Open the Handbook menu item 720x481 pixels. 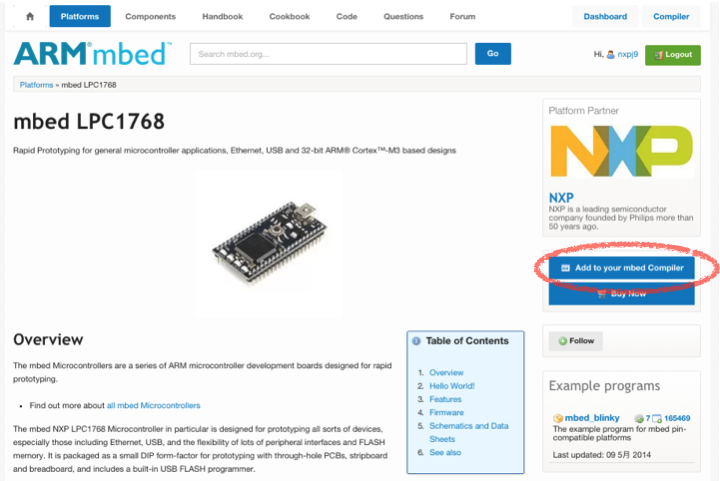(x=222, y=17)
